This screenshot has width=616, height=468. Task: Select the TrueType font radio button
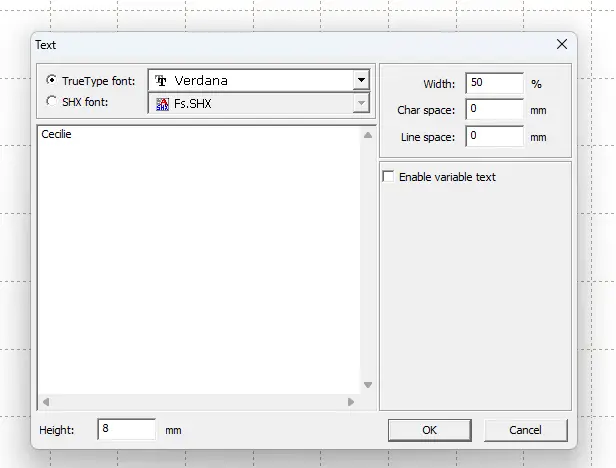[x=51, y=80]
